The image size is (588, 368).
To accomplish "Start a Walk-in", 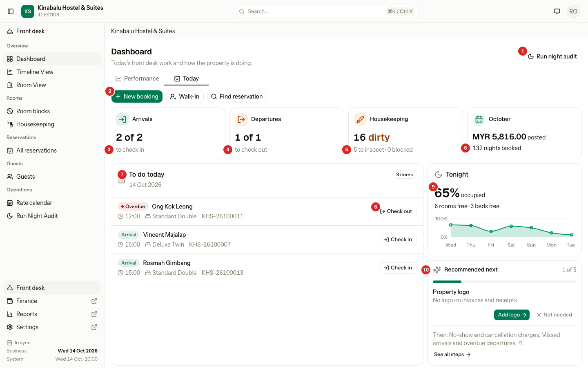I will point(185,96).
